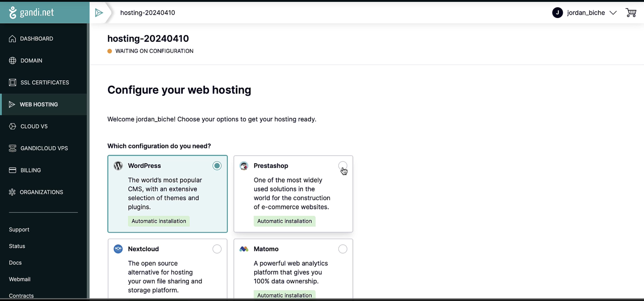Image resolution: width=644 pixels, height=301 pixels.
Task: Open the Webmail link
Action: pos(19,279)
